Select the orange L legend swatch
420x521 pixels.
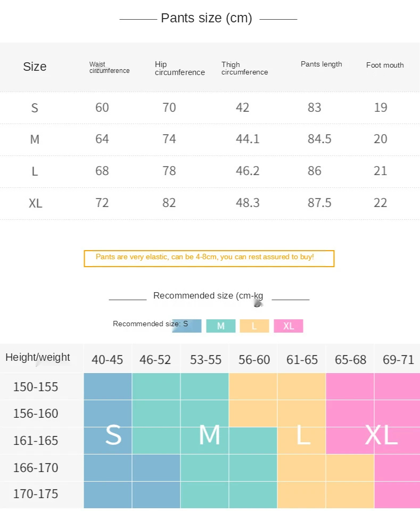point(254,326)
